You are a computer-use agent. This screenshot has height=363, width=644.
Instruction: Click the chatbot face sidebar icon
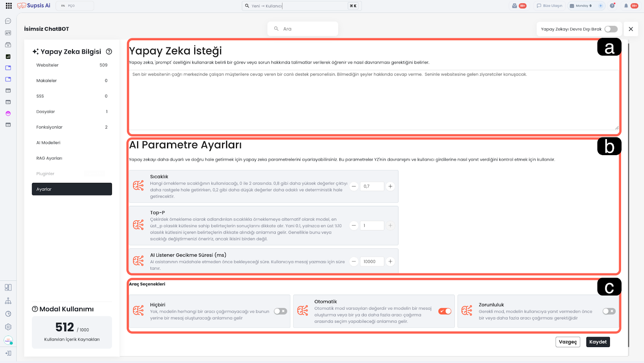point(8,114)
